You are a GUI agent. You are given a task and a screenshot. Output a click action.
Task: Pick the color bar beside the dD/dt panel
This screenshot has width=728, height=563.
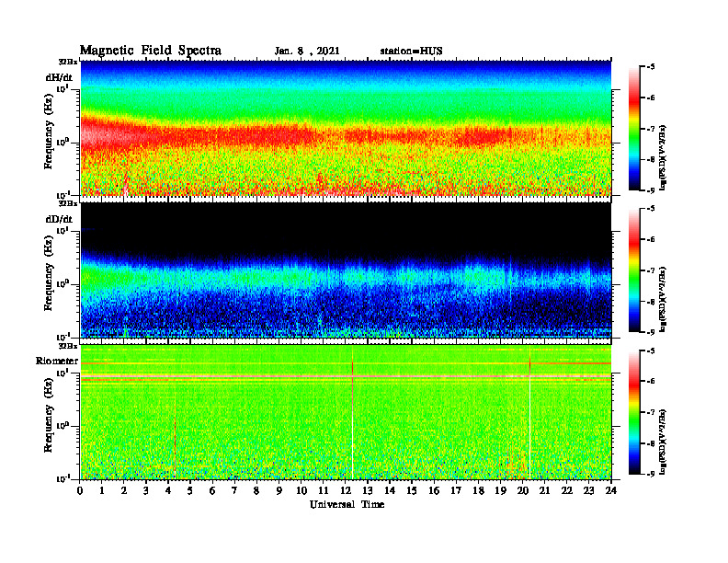pyautogui.click(x=633, y=270)
